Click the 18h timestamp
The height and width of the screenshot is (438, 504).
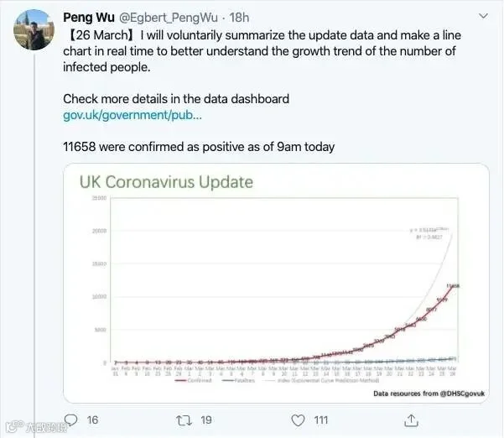[x=239, y=18]
